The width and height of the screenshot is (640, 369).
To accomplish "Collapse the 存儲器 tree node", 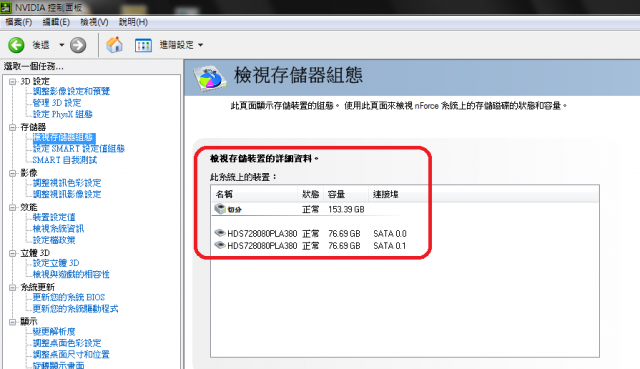I will coord(13,127).
